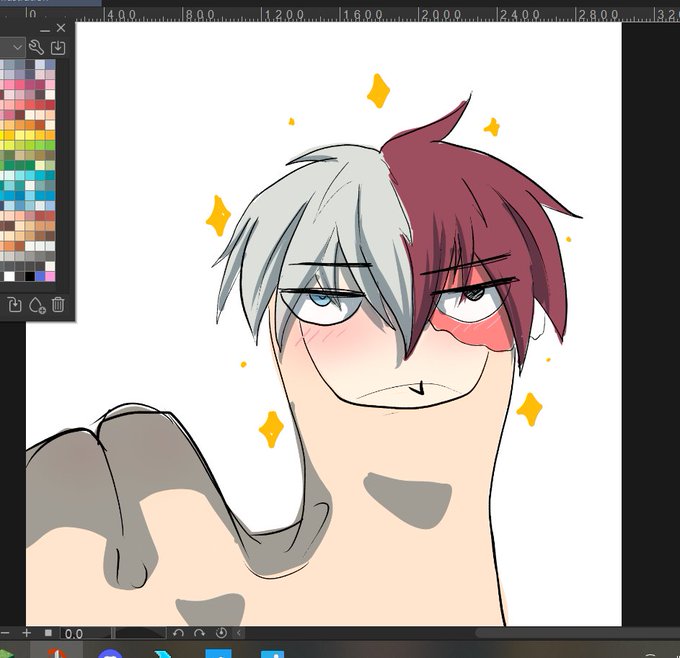
Task: Click the import color set material icon
Action: [58, 48]
